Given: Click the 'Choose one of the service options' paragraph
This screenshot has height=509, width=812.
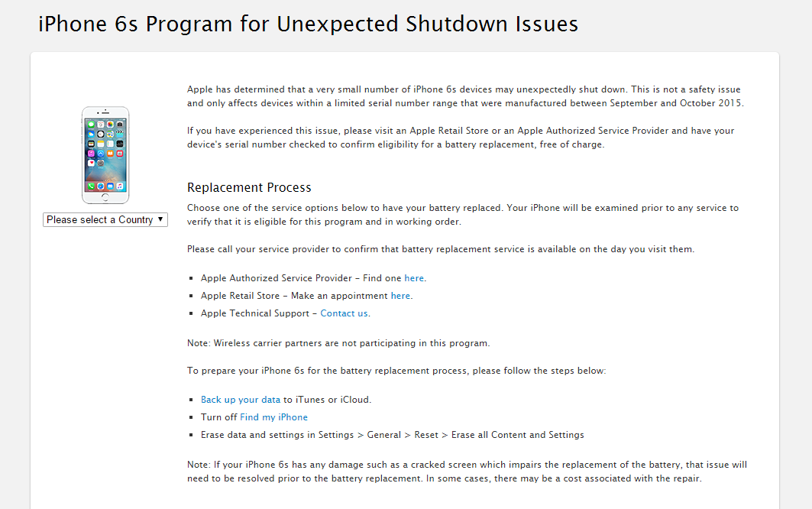Looking at the screenshot, I should tap(462, 215).
